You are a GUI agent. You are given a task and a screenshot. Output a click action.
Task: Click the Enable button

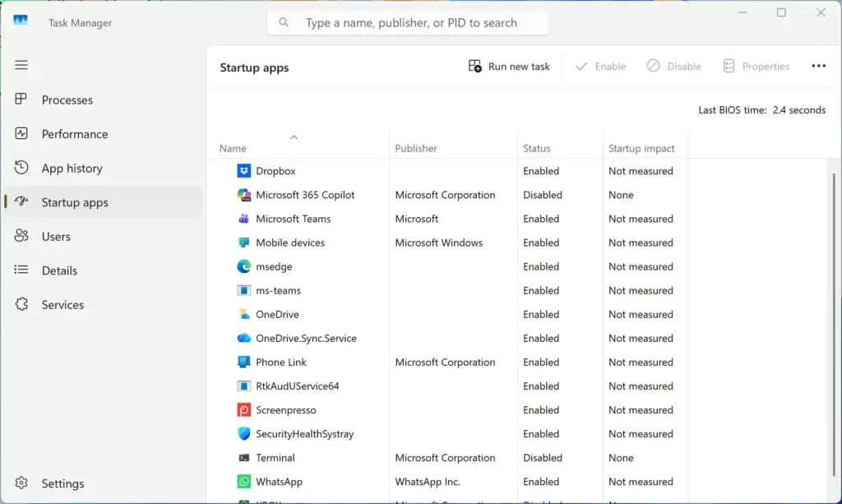[600, 66]
